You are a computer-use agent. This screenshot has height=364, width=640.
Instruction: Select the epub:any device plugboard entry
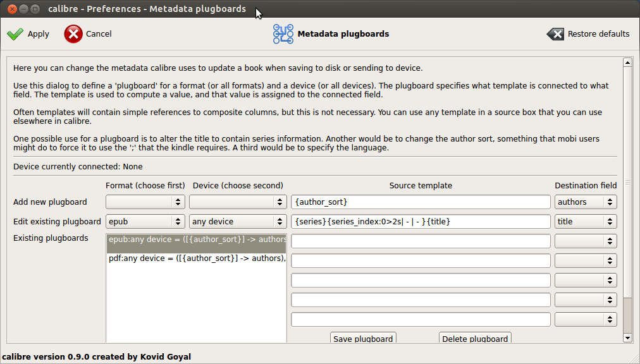pos(196,240)
